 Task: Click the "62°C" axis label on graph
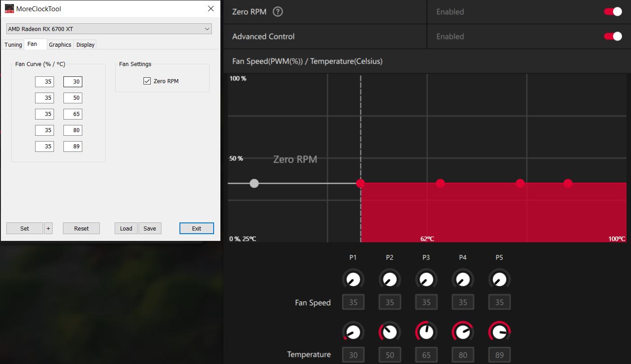tap(427, 239)
